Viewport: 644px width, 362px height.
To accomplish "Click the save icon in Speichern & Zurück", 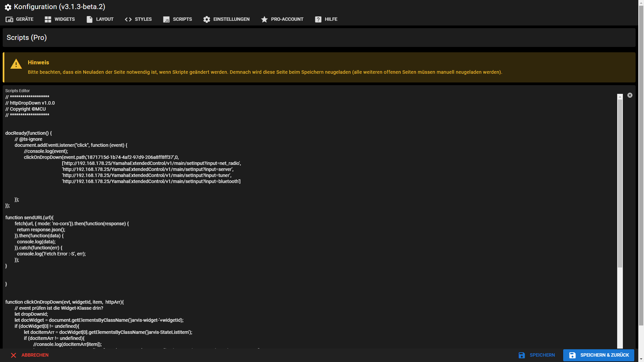I will pos(573,355).
